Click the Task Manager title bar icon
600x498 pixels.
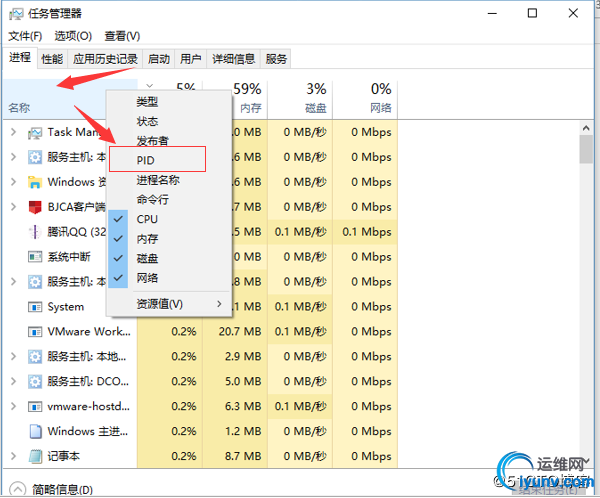point(16,14)
